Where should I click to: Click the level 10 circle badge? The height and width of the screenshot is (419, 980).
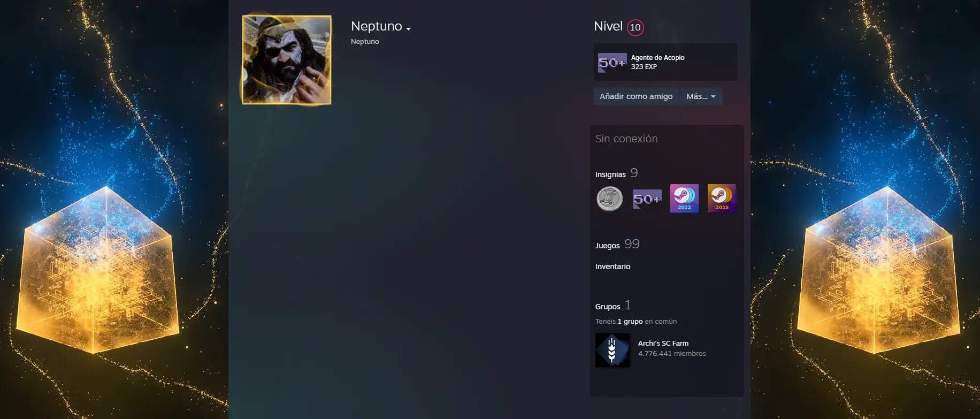point(635,27)
